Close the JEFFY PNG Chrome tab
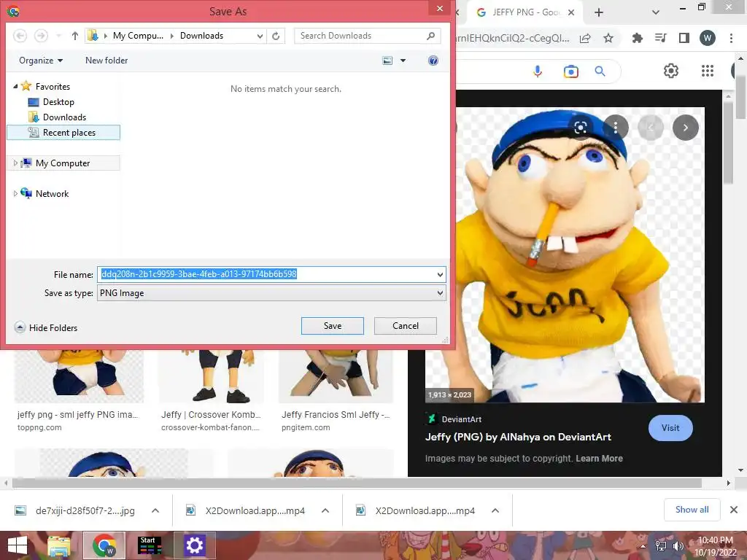The height and width of the screenshot is (560, 747). 571,12
